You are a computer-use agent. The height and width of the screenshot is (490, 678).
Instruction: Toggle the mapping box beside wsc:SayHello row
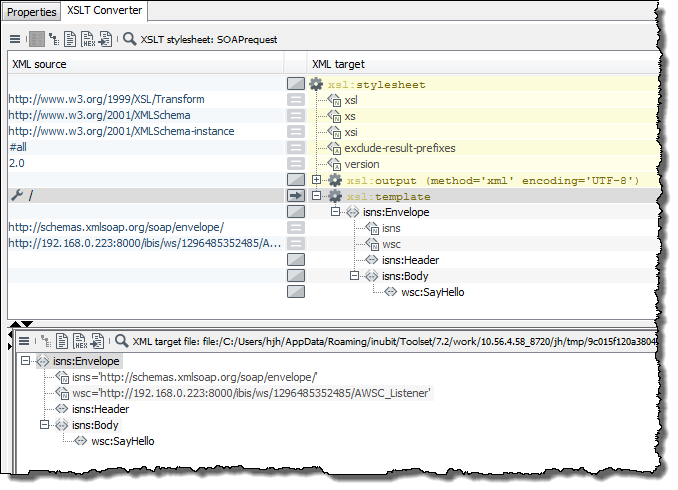(x=295, y=292)
